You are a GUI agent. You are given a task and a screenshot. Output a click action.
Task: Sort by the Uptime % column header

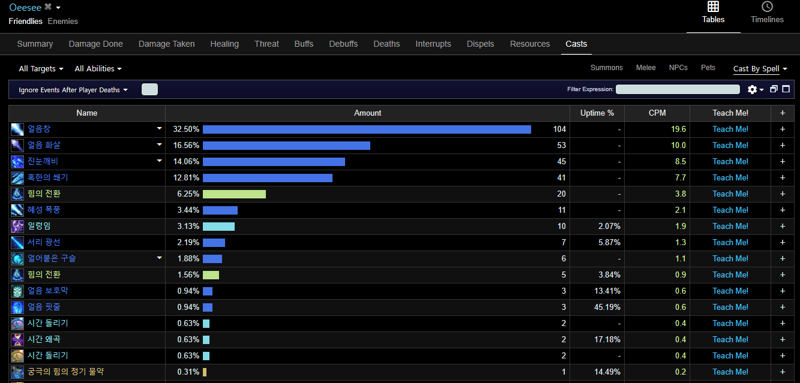coord(597,113)
